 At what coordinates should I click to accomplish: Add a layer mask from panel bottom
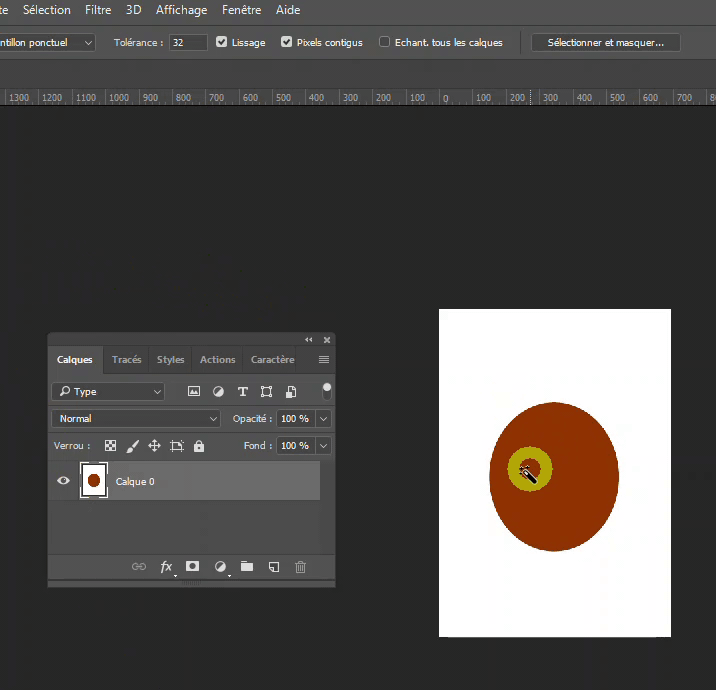(x=192, y=567)
